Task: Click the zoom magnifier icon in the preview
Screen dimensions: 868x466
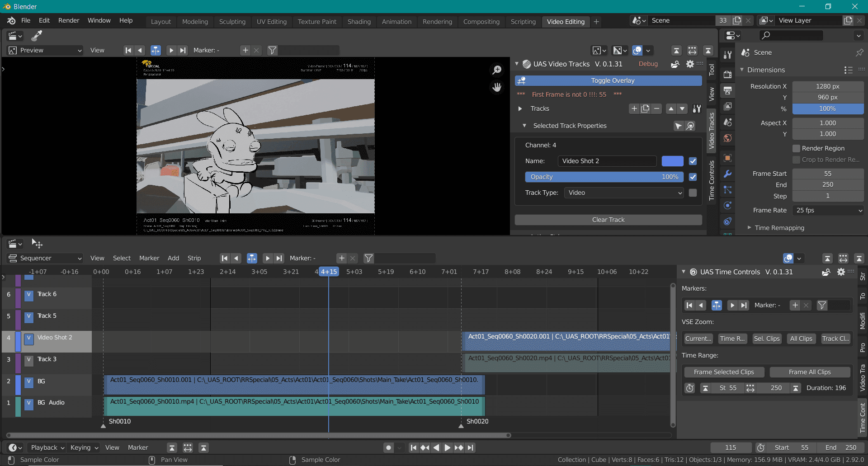Action: pos(496,69)
